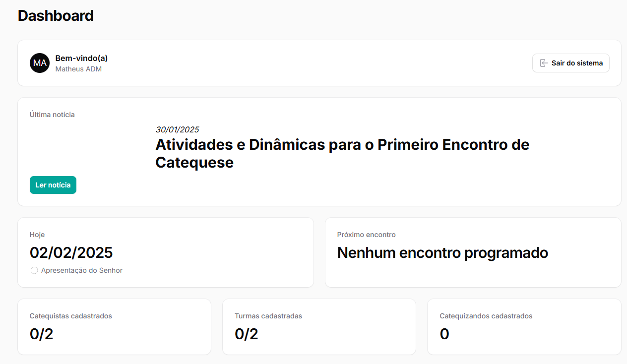Click the Hoje label
Viewport: 627px width, 364px height.
pyautogui.click(x=37, y=235)
